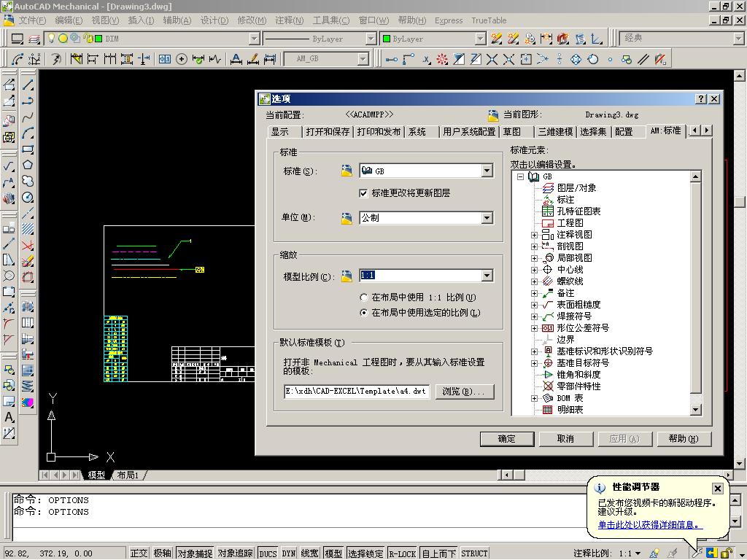Screen dimensions: 747x560
Task: Click the 浏览(B)... button
Action: tap(465, 392)
